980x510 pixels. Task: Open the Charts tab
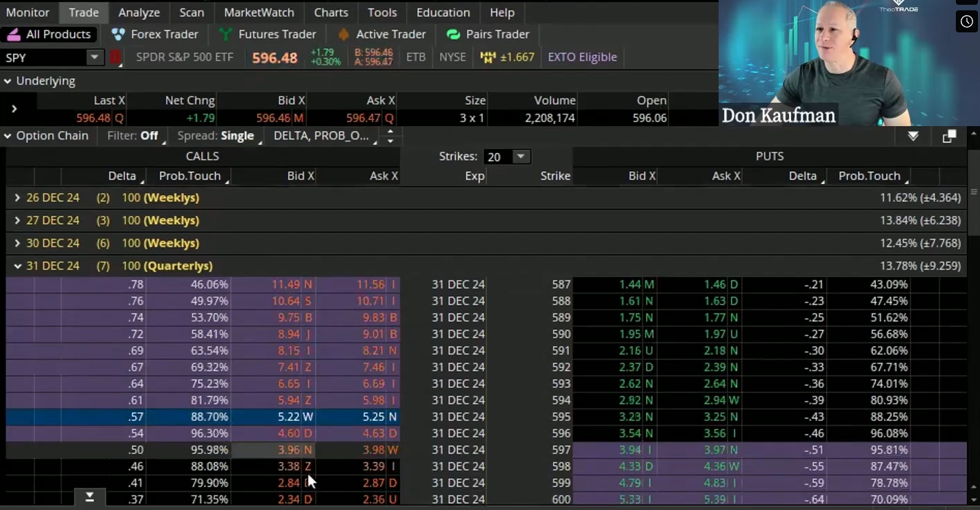331,12
